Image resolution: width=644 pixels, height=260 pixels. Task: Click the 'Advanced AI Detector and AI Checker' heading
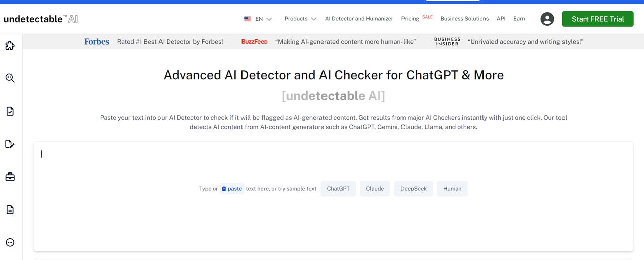pos(334,75)
